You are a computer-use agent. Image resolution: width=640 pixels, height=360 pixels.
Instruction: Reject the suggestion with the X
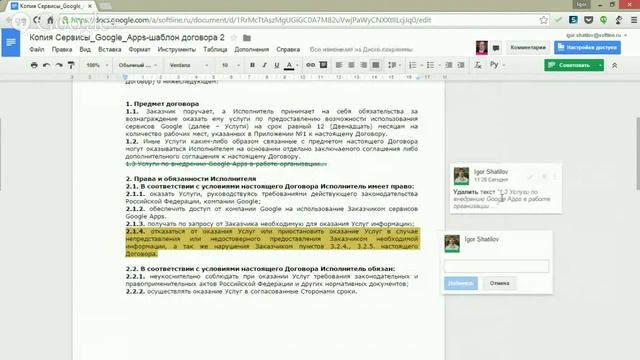(x=544, y=176)
